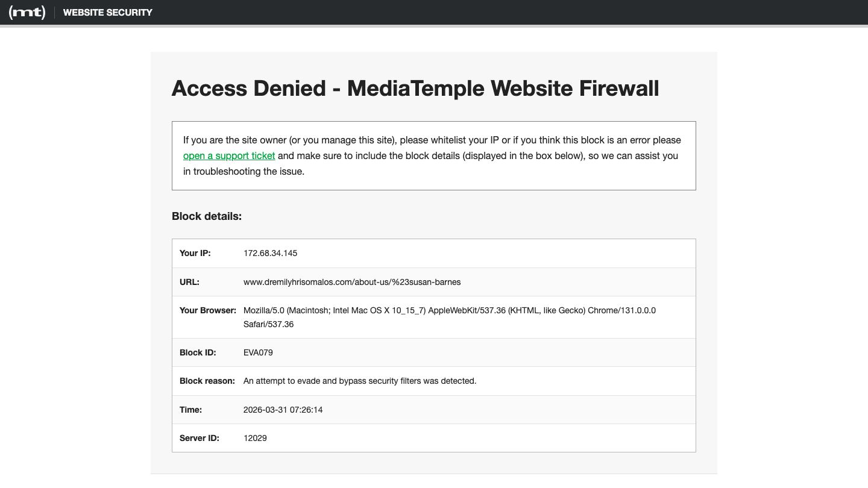Click the 'Block reason:' row label

pyautogui.click(x=207, y=381)
